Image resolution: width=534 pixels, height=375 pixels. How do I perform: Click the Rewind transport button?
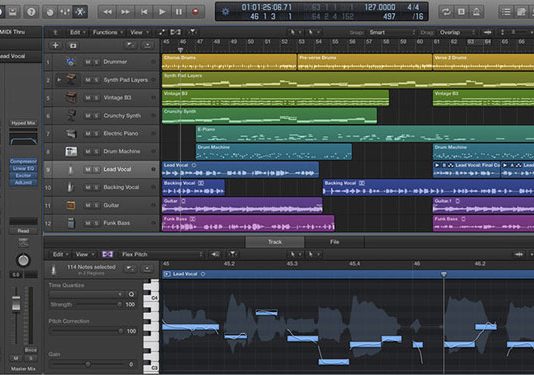tap(108, 12)
